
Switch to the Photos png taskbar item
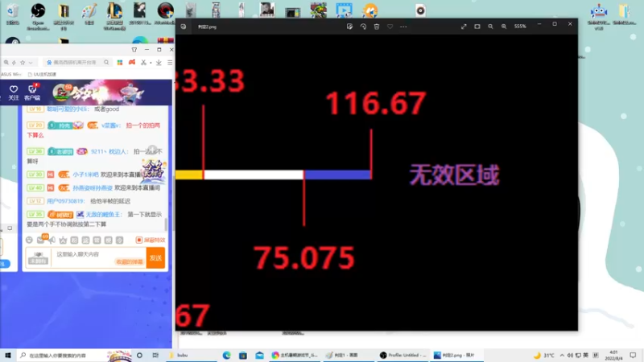[456, 355]
